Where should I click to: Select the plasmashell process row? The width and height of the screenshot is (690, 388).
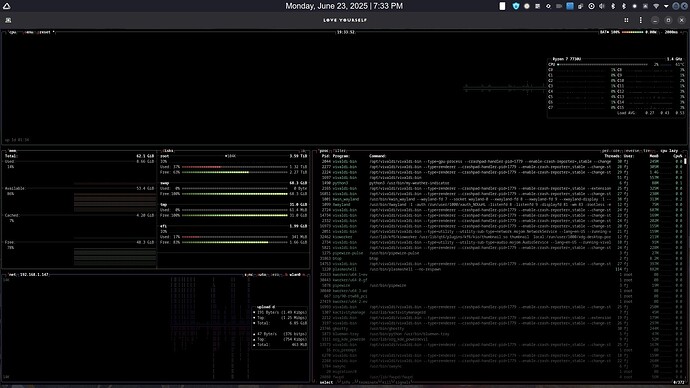coord(502,269)
